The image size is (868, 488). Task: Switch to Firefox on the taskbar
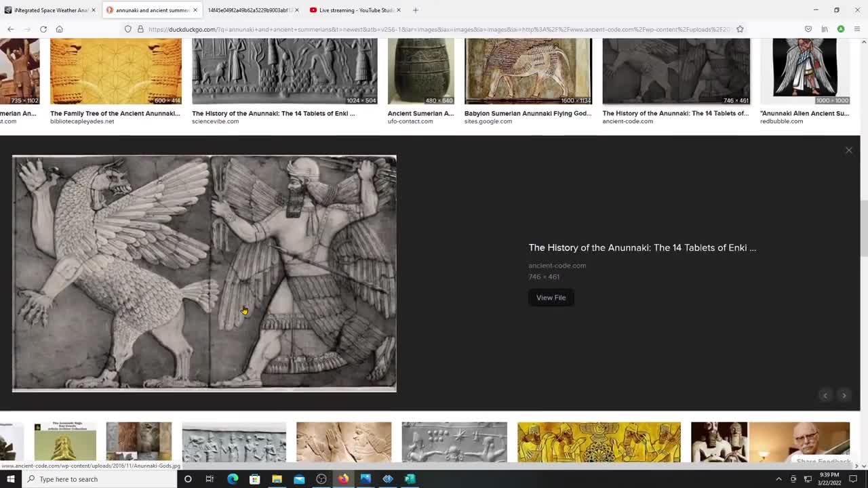coord(344,479)
